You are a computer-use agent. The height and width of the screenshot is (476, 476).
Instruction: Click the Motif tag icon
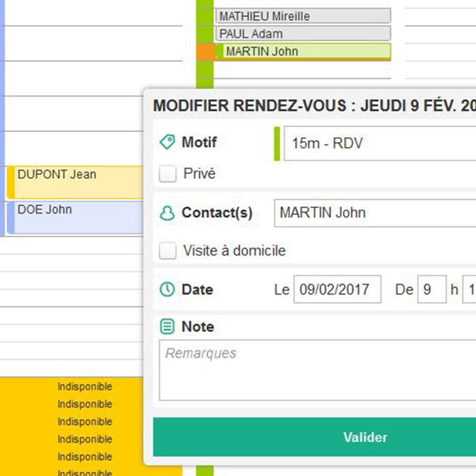(x=167, y=142)
